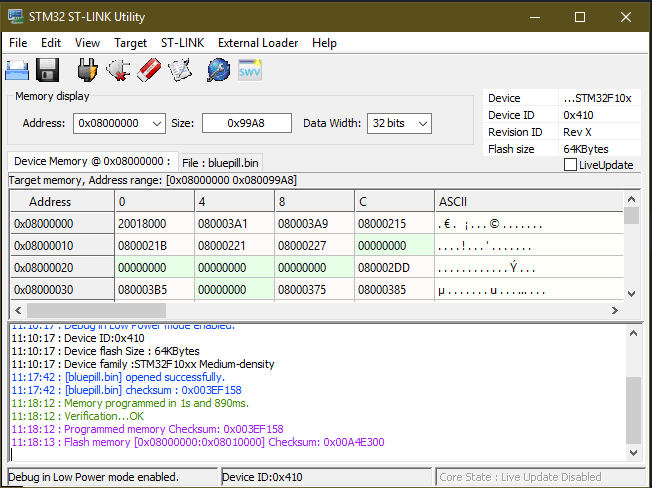Disconnect from target using red-x plug icon
The width and height of the screenshot is (652, 488).
tap(118, 70)
